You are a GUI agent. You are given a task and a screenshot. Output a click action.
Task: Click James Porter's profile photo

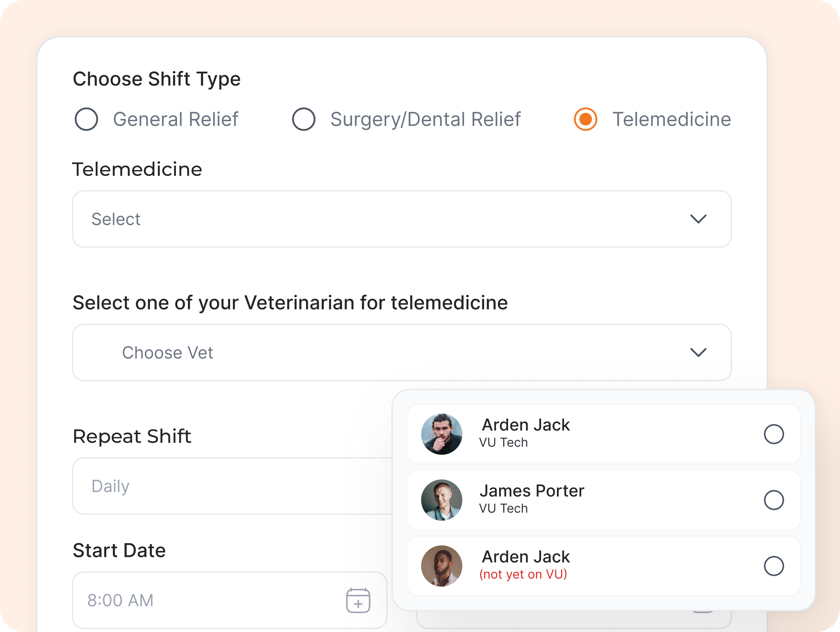442,500
